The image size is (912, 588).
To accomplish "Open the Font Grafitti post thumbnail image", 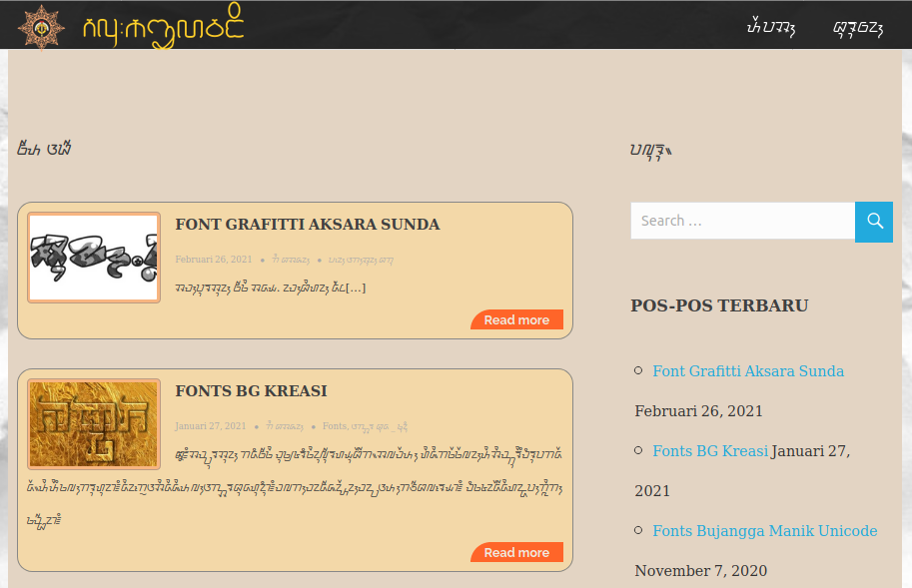I will (x=94, y=258).
